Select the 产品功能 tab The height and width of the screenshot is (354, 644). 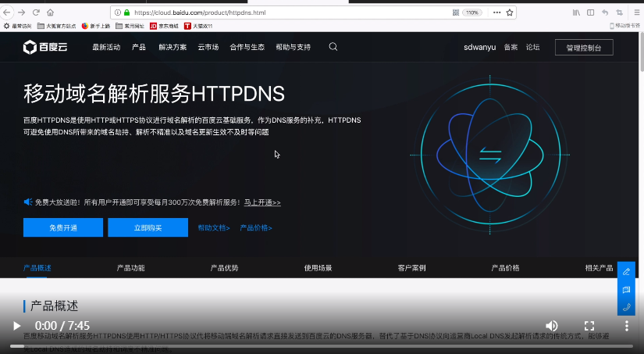click(x=130, y=268)
